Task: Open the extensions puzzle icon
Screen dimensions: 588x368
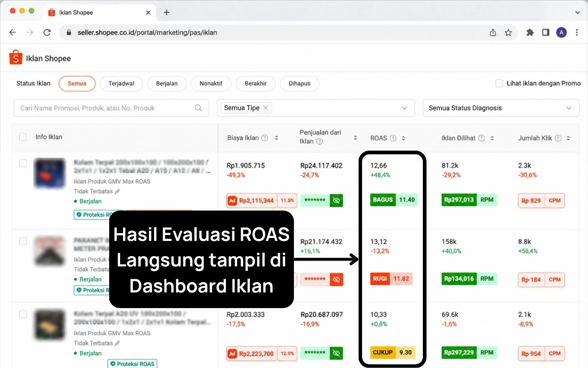Action: [530, 32]
